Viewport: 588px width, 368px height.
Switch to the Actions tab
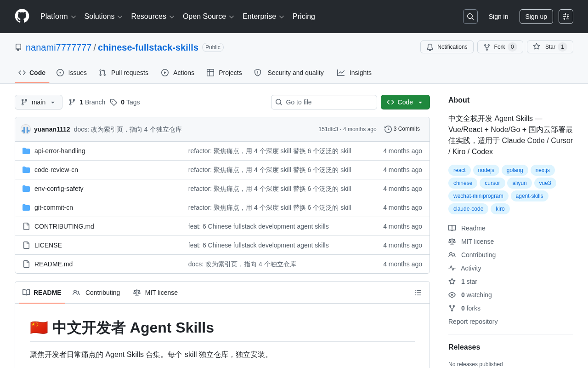[x=178, y=73]
